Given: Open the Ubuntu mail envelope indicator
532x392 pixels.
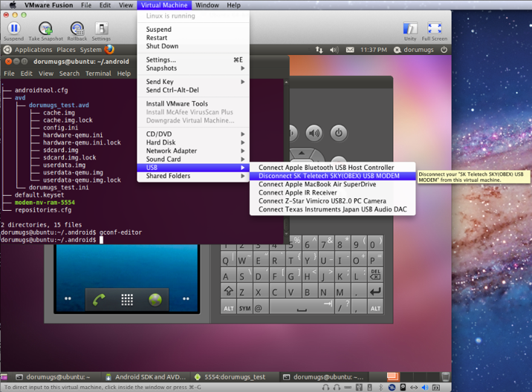Looking at the screenshot, I should click(350, 50).
